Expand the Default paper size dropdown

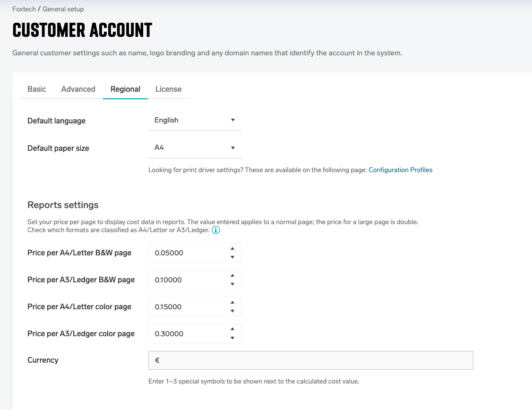[195, 148]
